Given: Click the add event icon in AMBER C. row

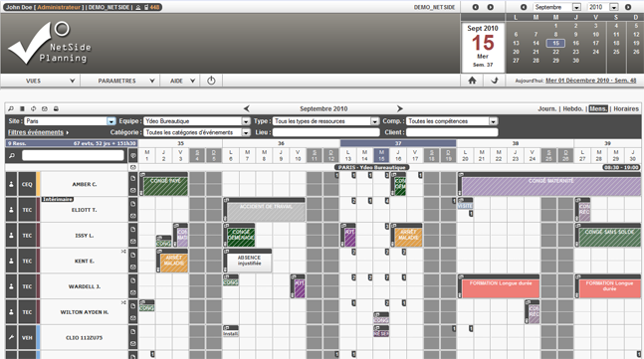Looking at the screenshot, I should click(x=133, y=178).
